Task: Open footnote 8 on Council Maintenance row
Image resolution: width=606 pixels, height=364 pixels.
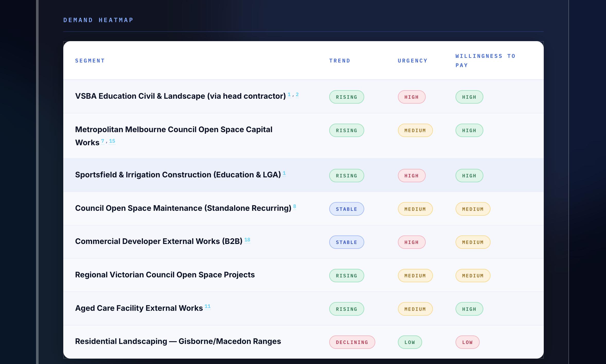Action: 295,206
